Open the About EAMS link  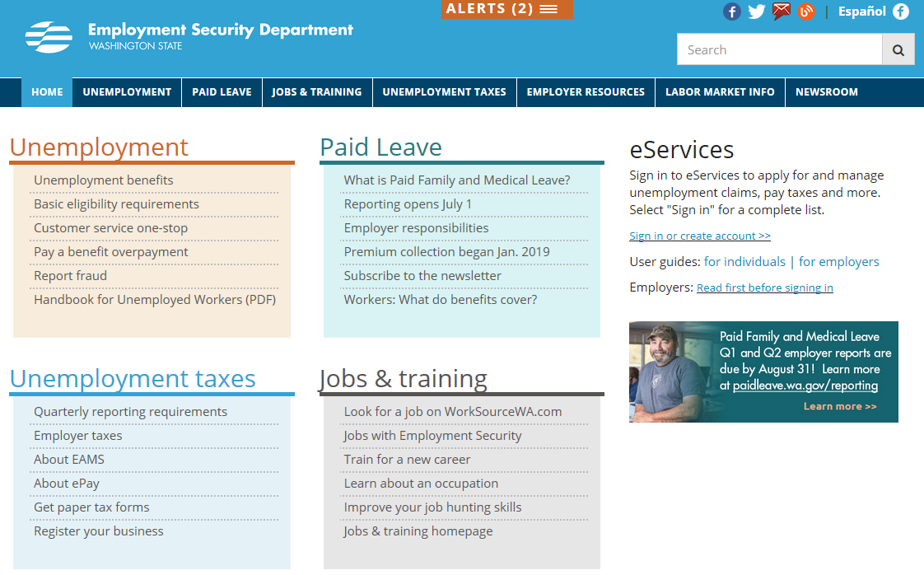tap(69, 460)
